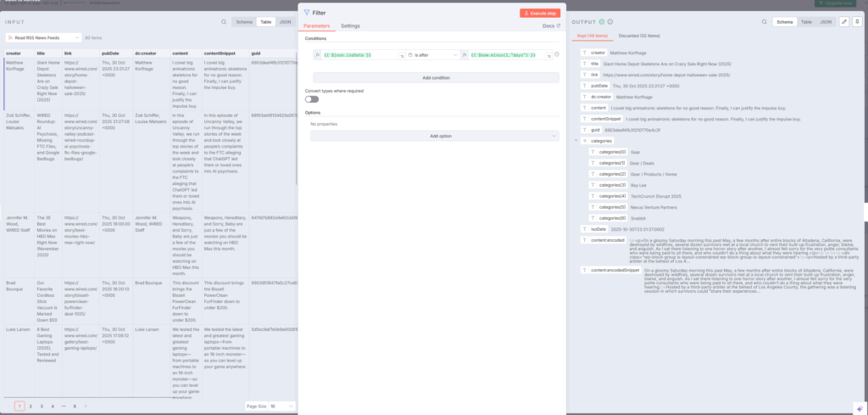Open the Docs link

(x=550, y=26)
